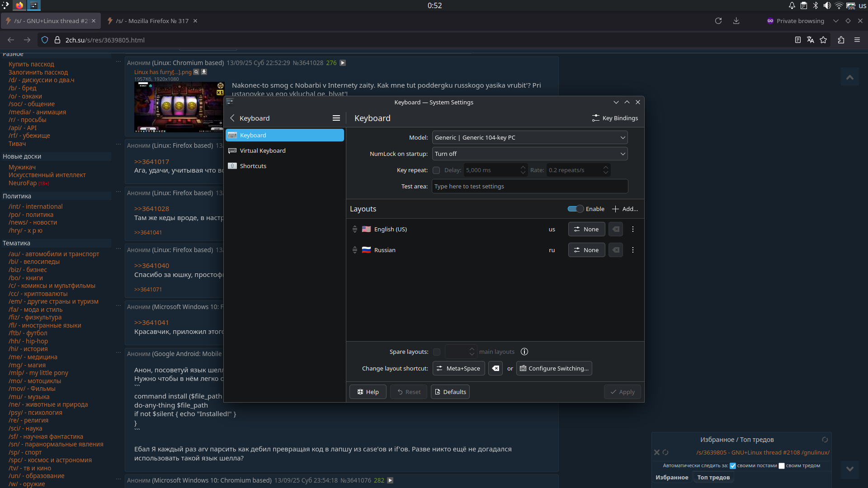This screenshot has height=488, width=868.
Task: Open the notifications bell in system tray
Action: pyautogui.click(x=792, y=5)
